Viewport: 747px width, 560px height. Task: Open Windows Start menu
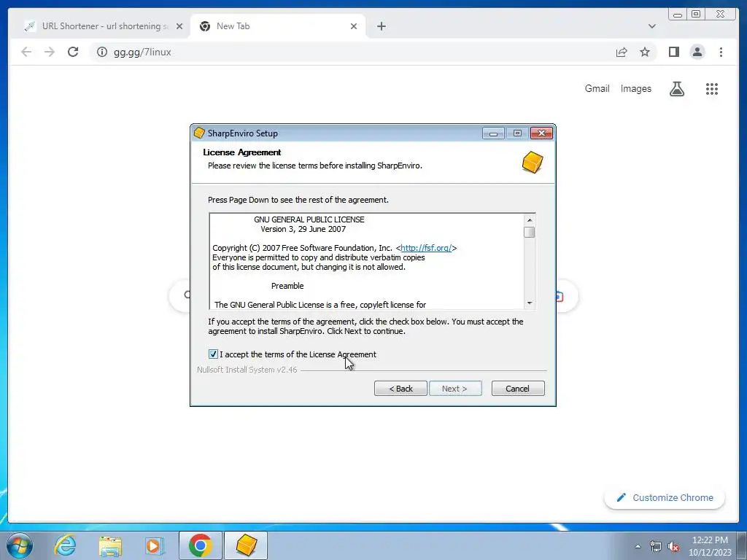coord(20,545)
